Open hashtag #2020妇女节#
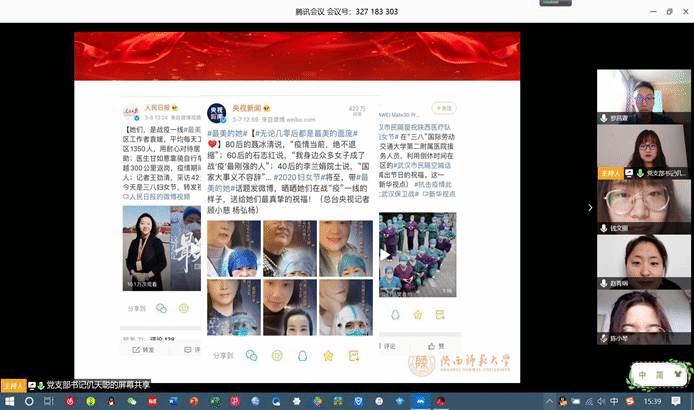The image size is (694, 410). click(x=299, y=177)
